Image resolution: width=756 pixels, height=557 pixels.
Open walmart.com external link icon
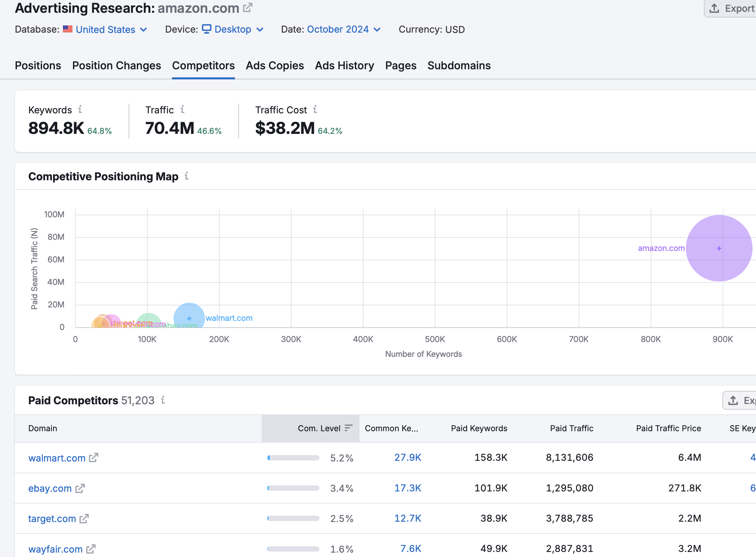click(x=94, y=457)
